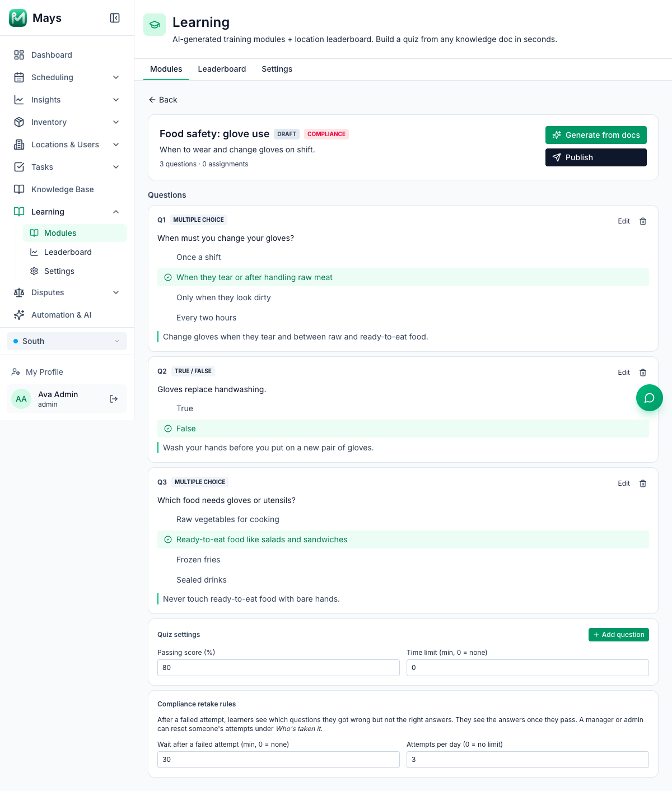Click the 'False' answer in Q2
Image resolution: width=672 pixels, height=791 pixels.
tap(403, 429)
